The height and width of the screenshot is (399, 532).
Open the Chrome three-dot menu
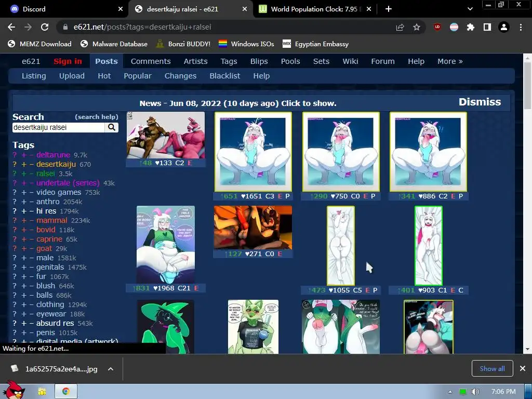[521, 27]
